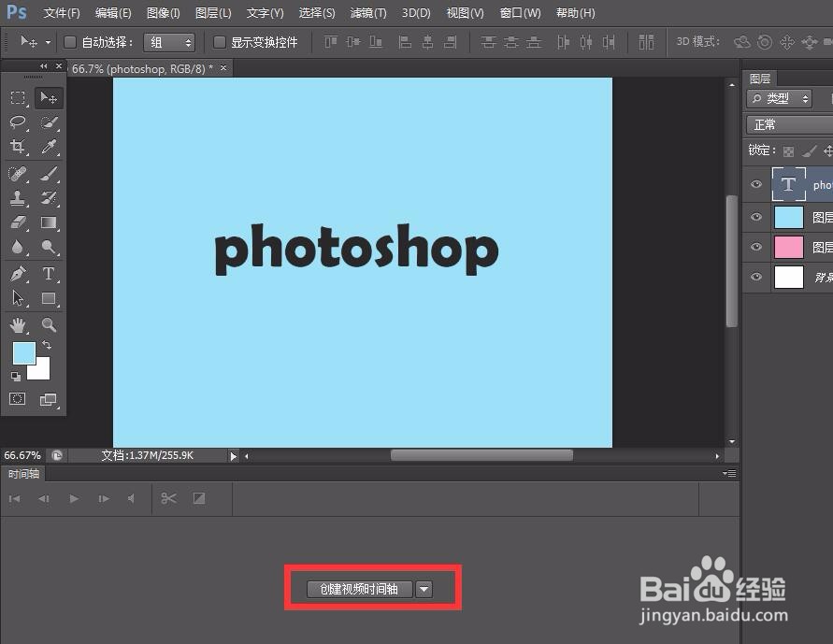The height and width of the screenshot is (644, 833).
Task: Collapse the toolbox panel double arrows
Action: pos(44,66)
